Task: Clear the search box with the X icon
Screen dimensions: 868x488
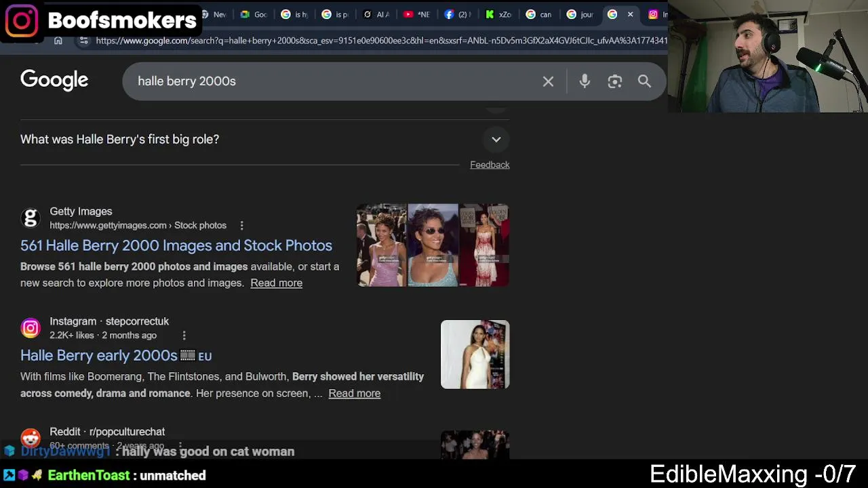Action: click(x=548, y=81)
